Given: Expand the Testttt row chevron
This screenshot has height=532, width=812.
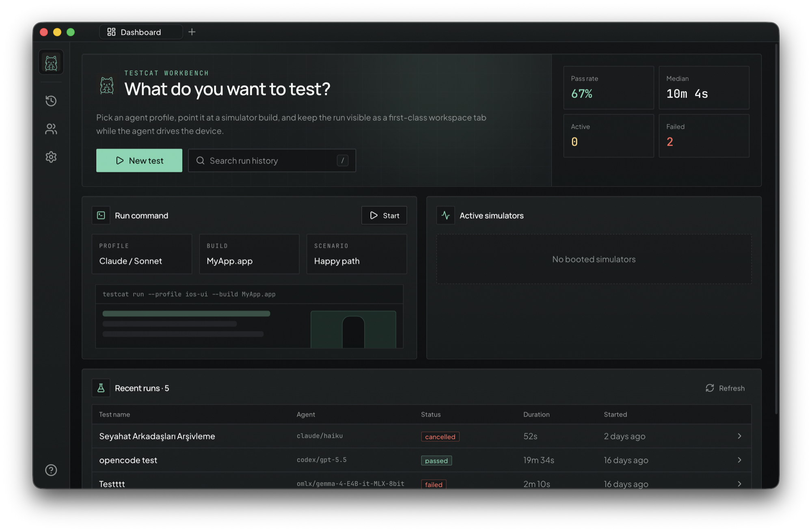Looking at the screenshot, I should point(739,484).
